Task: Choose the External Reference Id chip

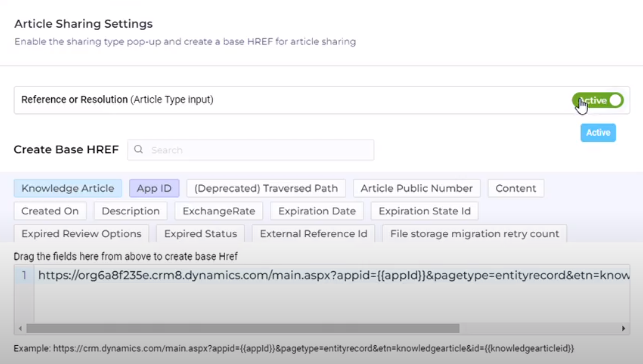Action: tap(314, 234)
